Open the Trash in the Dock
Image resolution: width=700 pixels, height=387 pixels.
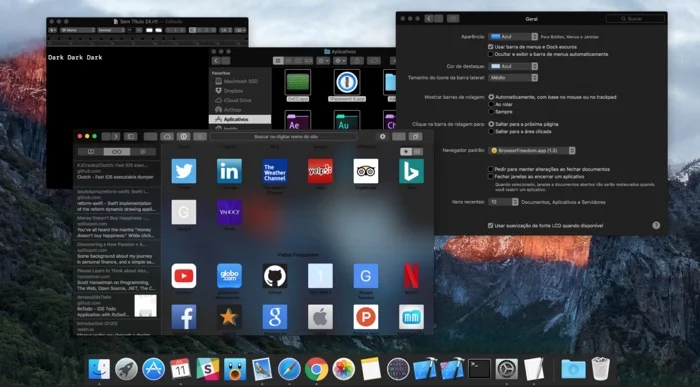click(x=600, y=369)
